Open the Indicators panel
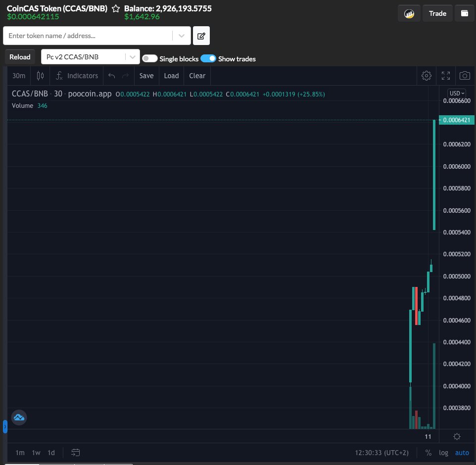The width and height of the screenshot is (476, 465). coord(77,75)
